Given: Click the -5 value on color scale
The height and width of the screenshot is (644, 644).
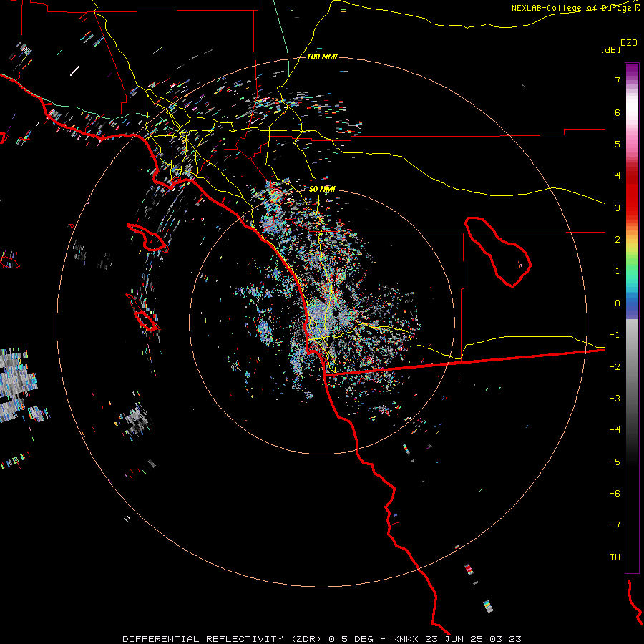Looking at the screenshot, I should pos(615,462).
